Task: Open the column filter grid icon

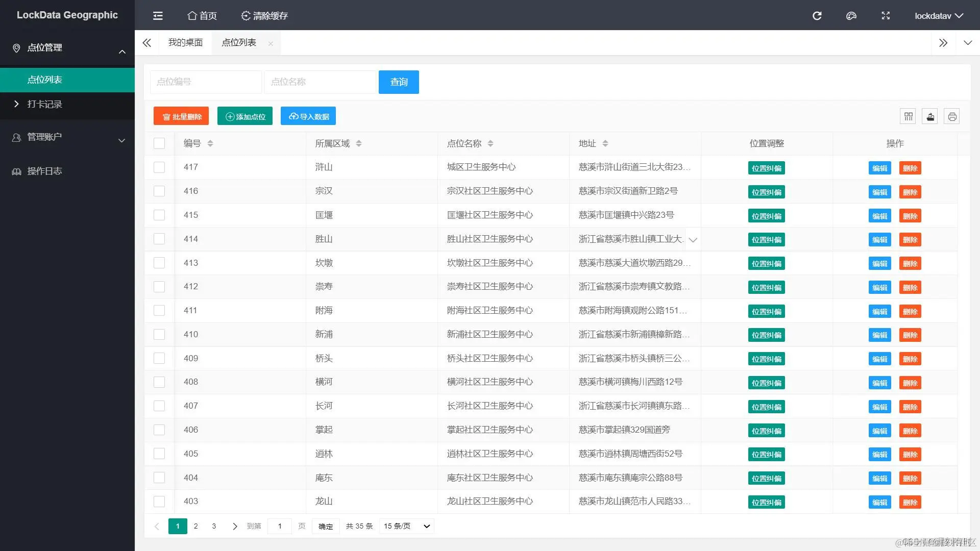Action: click(x=908, y=117)
